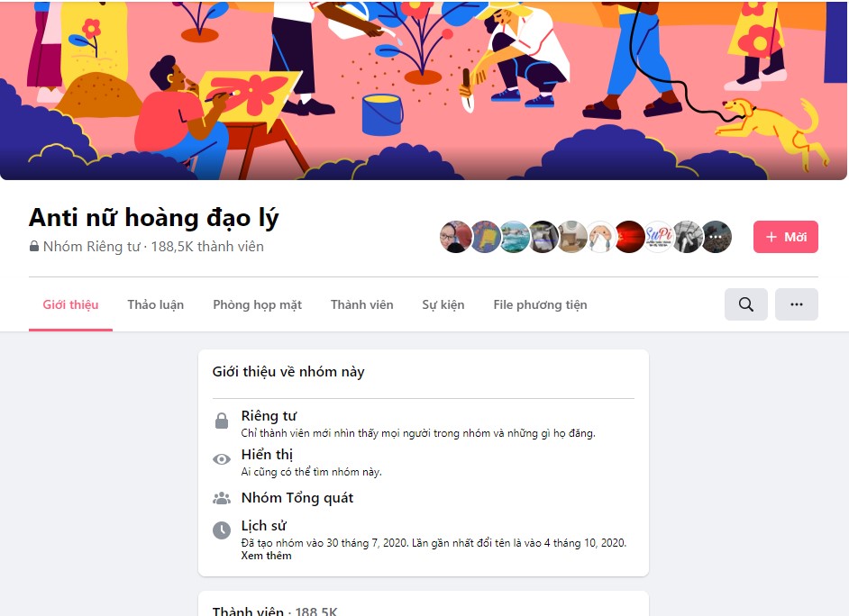Open the Phòng họp mặt tab
Screen dimensions: 849x616
(x=257, y=304)
